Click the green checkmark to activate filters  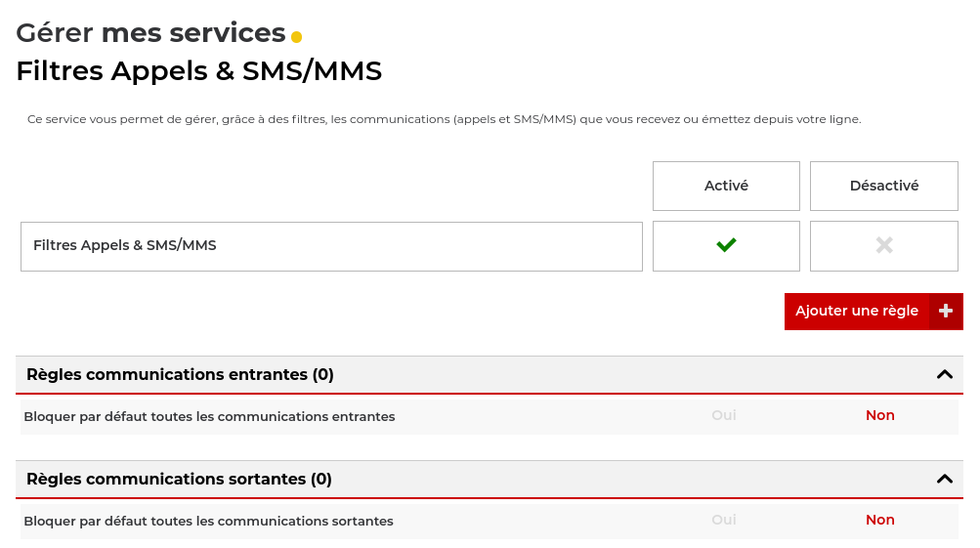click(726, 245)
